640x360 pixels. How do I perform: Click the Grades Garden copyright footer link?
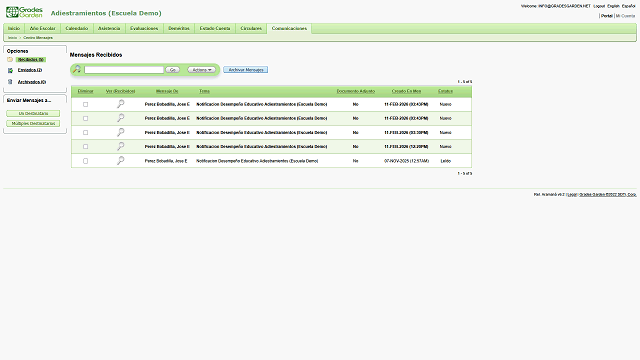click(x=608, y=195)
